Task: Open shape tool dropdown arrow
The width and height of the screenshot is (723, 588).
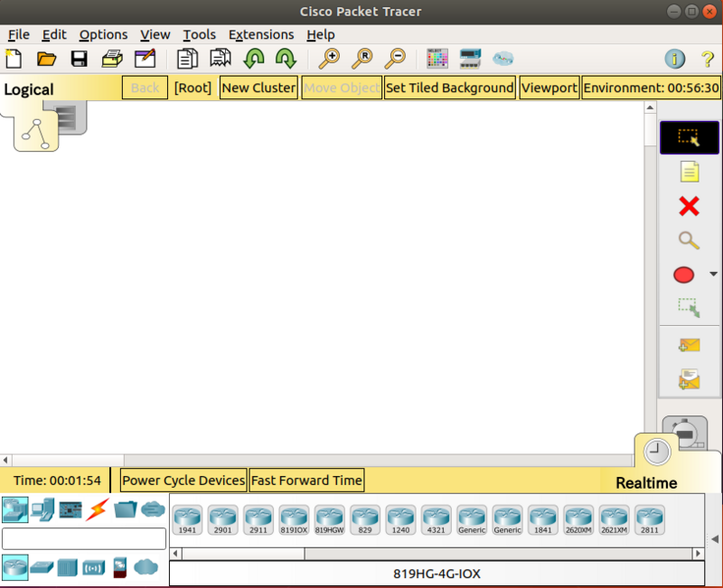Action: (713, 275)
